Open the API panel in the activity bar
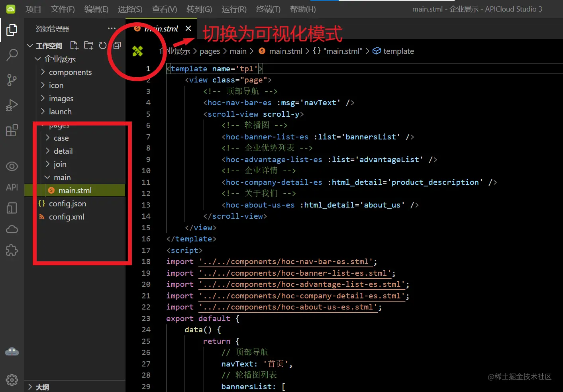 [12, 187]
